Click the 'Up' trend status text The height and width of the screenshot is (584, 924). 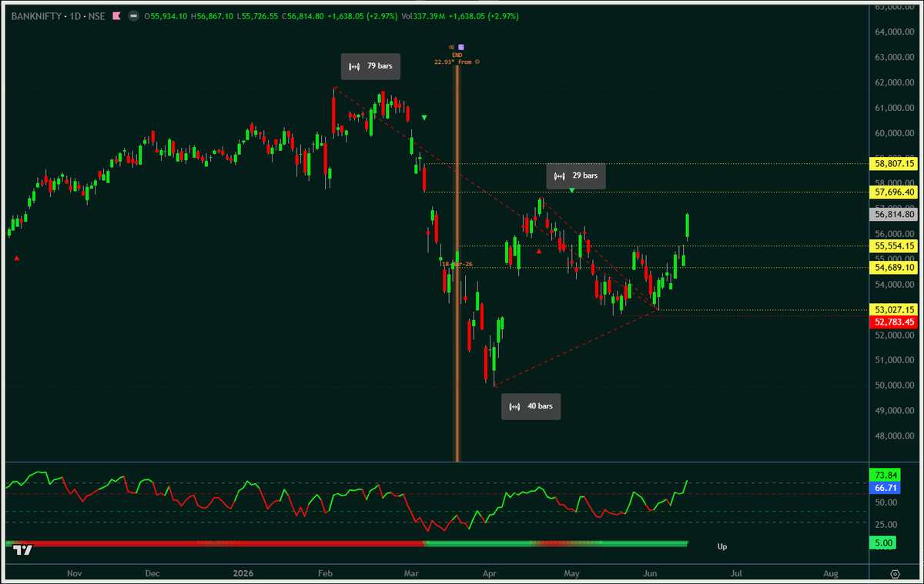click(722, 547)
